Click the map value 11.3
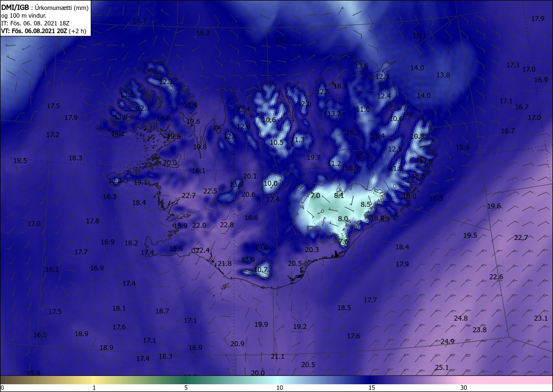This screenshot has width=553, height=392. (298, 139)
